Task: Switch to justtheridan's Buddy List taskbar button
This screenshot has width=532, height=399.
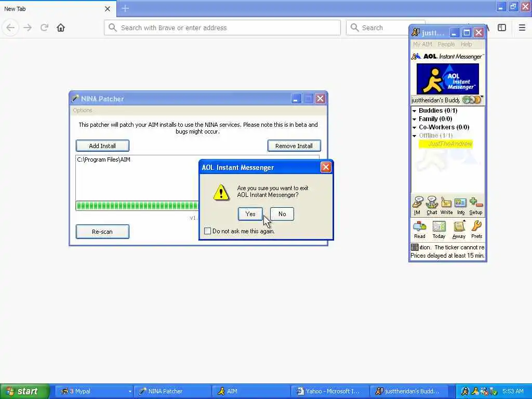Action: click(x=408, y=391)
